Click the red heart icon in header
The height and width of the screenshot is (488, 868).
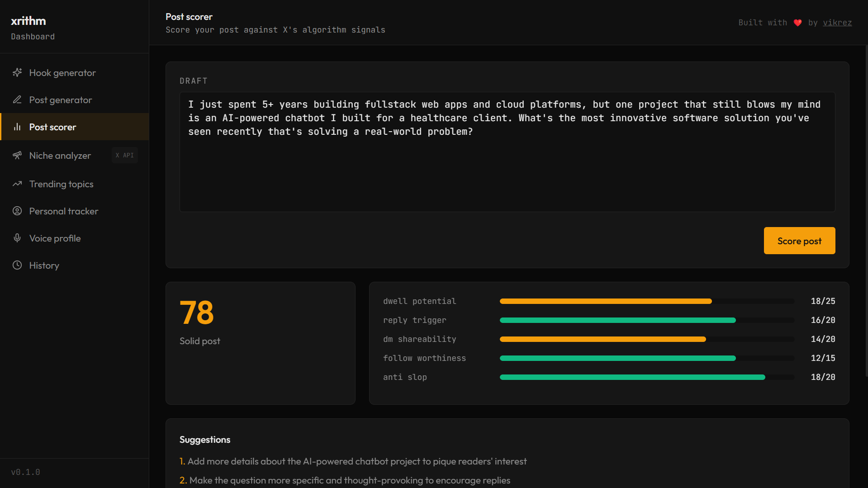[797, 23]
